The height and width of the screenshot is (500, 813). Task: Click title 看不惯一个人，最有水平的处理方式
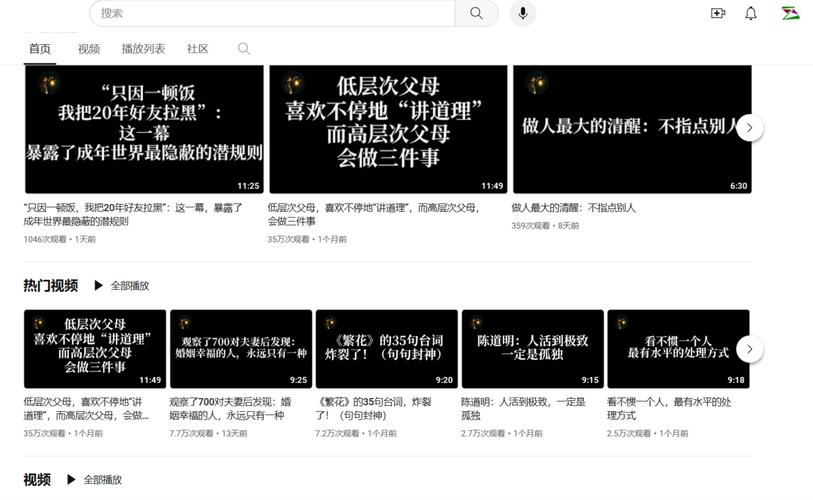pos(669,409)
